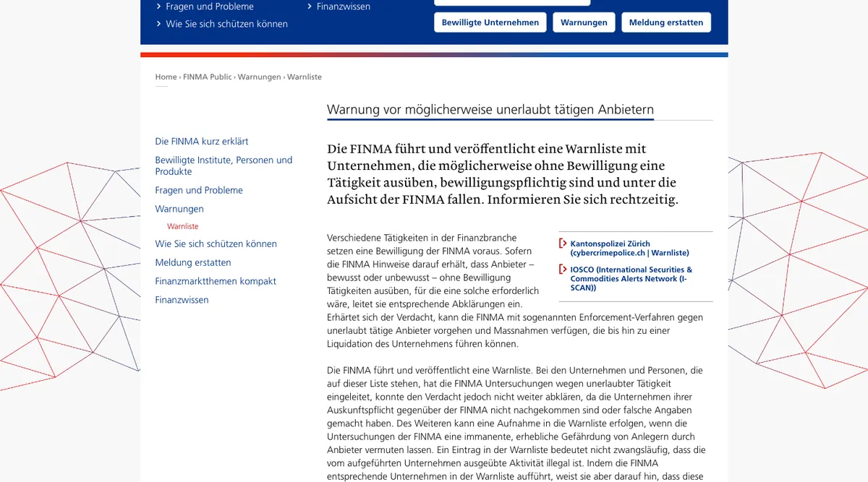The width and height of the screenshot is (868, 482).
Task: Click arrow icon beside IOSCO link
Action: click(563, 270)
